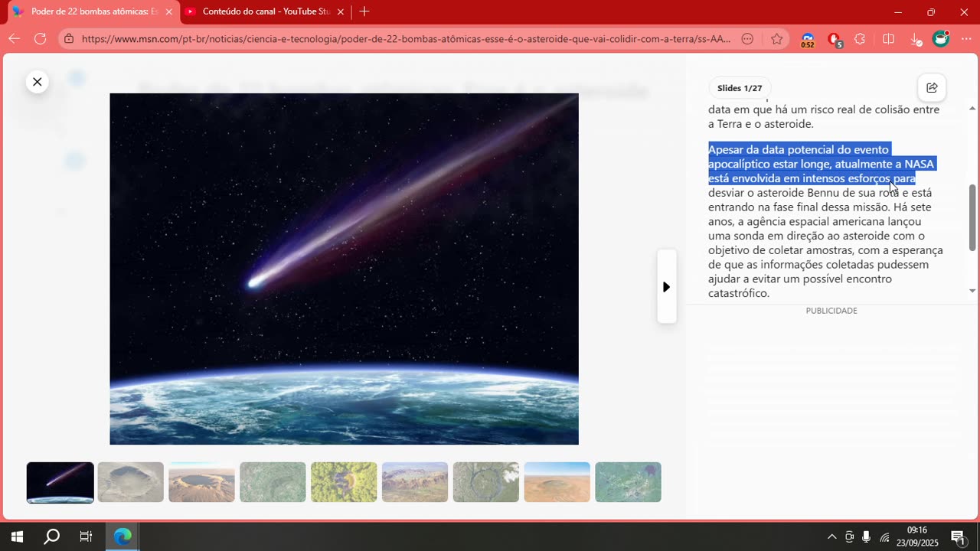The height and width of the screenshot is (551, 980).
Task: Click the Microsoft Edge taskbar icon
Action: coord(122,536)
